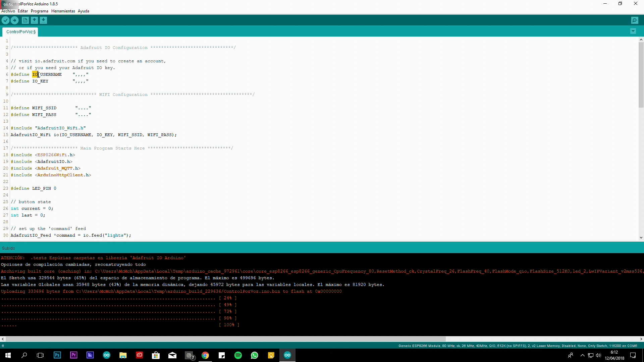The width and height of the screenshot is (644, 362).
Task: Open Photoshop from the taskbar
Action: pyautogui.click(x=57, y=355)
